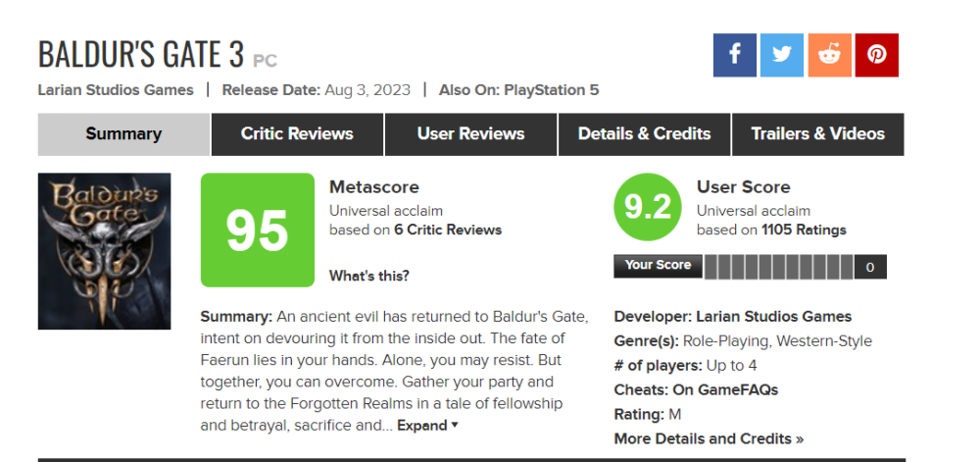
Task: Share the page on Facebook
Action: pyautogui.click(x=734, y=55)
